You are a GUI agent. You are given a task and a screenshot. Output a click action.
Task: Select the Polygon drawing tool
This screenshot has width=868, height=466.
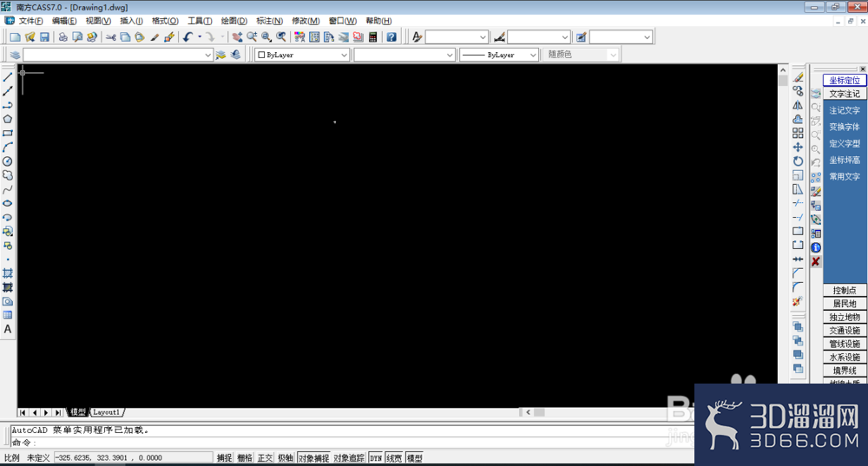pos(8,119)
